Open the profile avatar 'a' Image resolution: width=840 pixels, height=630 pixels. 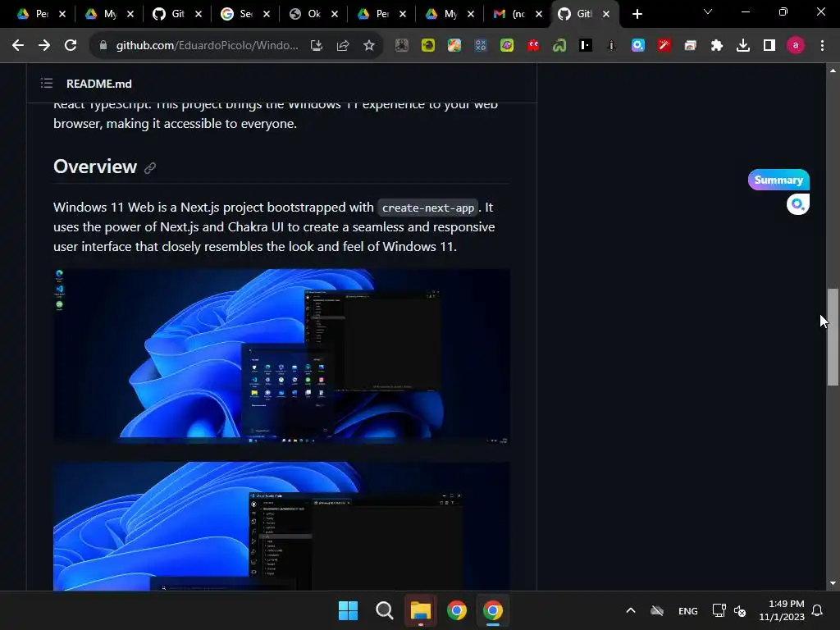[x=796, y=46]
